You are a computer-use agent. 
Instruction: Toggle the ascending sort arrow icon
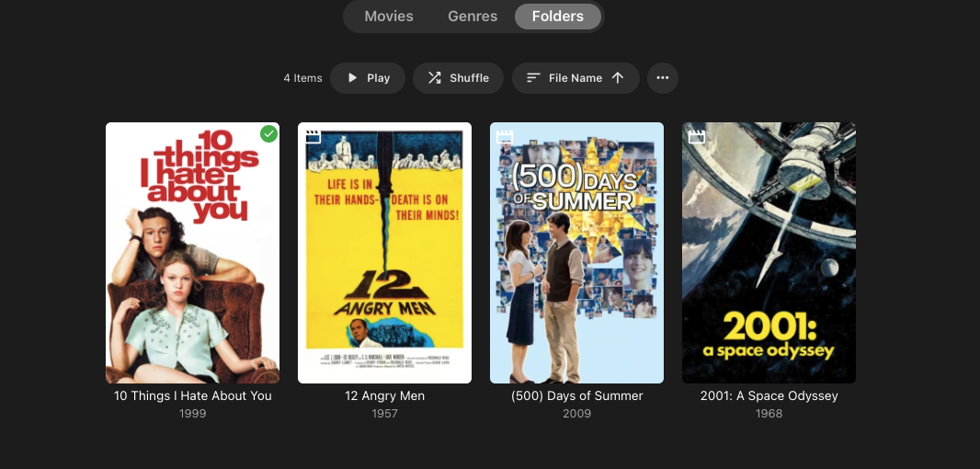(618, 78)
